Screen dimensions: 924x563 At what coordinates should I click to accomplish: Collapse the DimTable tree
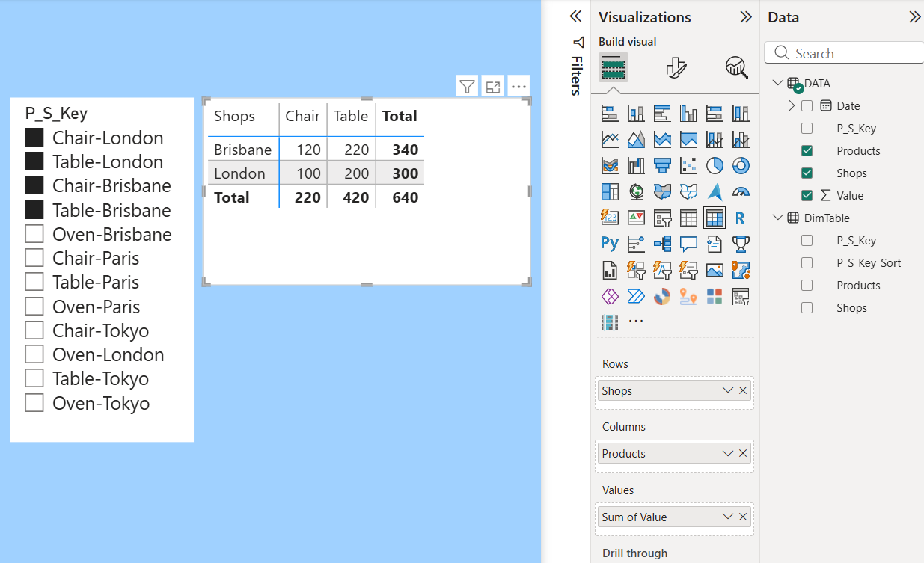778,218
